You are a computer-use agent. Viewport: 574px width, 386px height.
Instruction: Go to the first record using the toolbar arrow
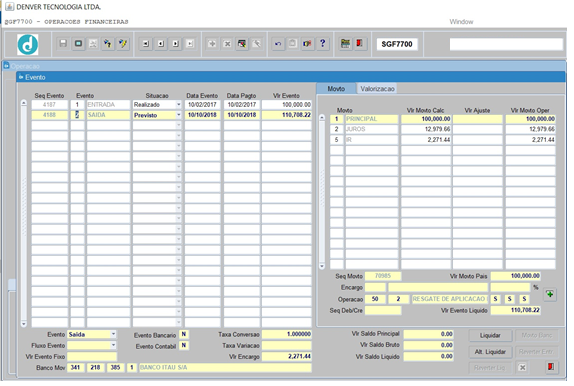click(x=146, y=44)
